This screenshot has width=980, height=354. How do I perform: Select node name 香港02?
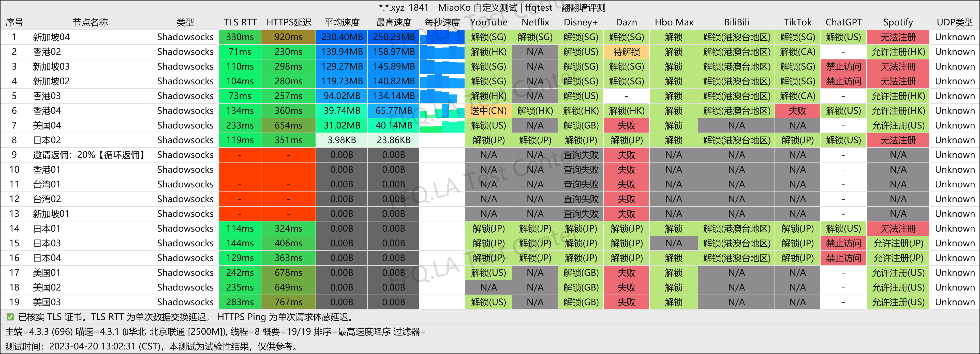click(x=47, y=52)
